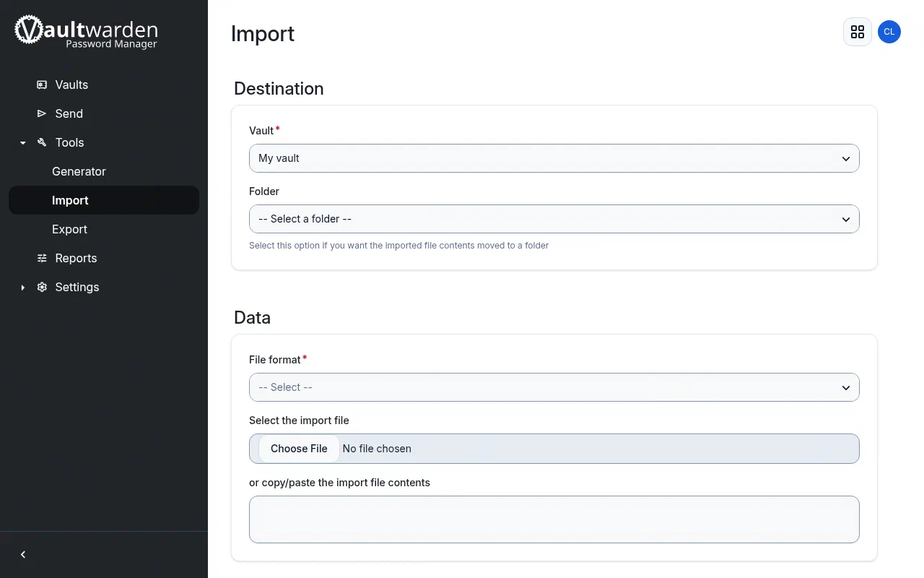Open the Vault dropdown showing My vault
This screenshot has height=578, width=924.
(554, 158)
